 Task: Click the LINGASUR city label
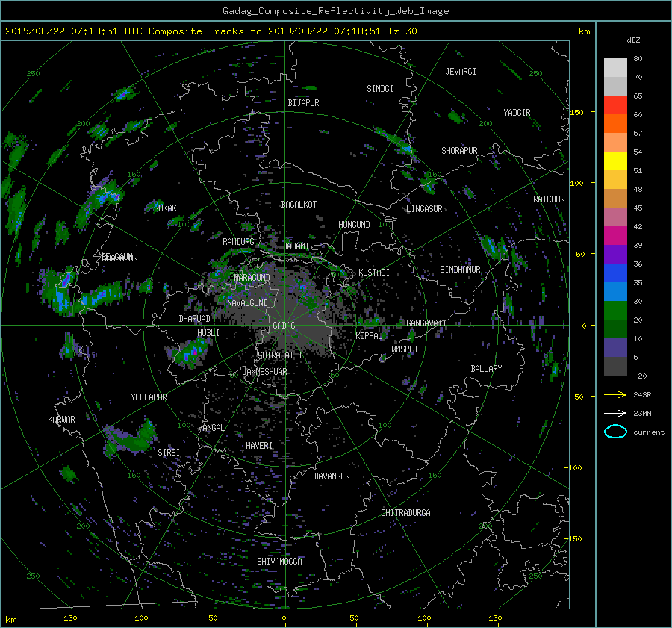tap(424, 209)
